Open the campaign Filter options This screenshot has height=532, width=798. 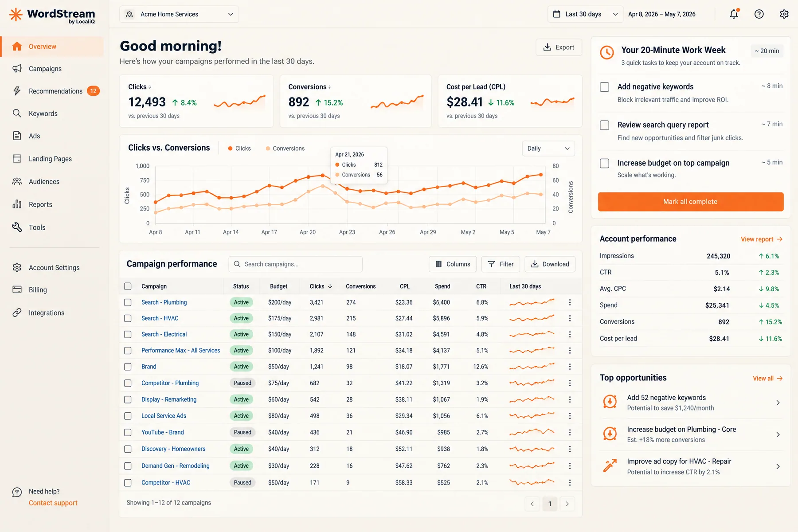pos(501,264)
